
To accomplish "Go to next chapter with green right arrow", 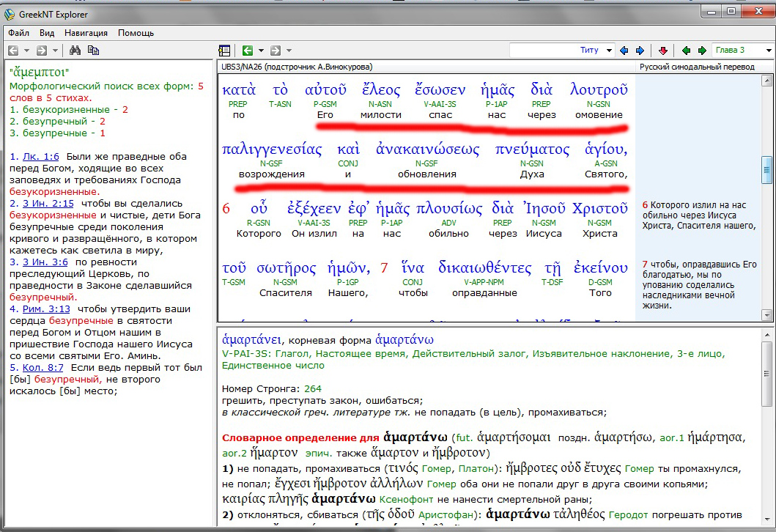I will point(701,51).
